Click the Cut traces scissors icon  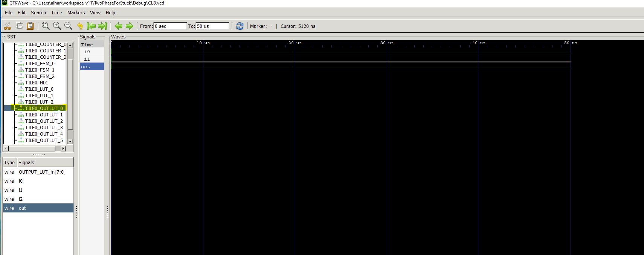[x=8, y=26]
